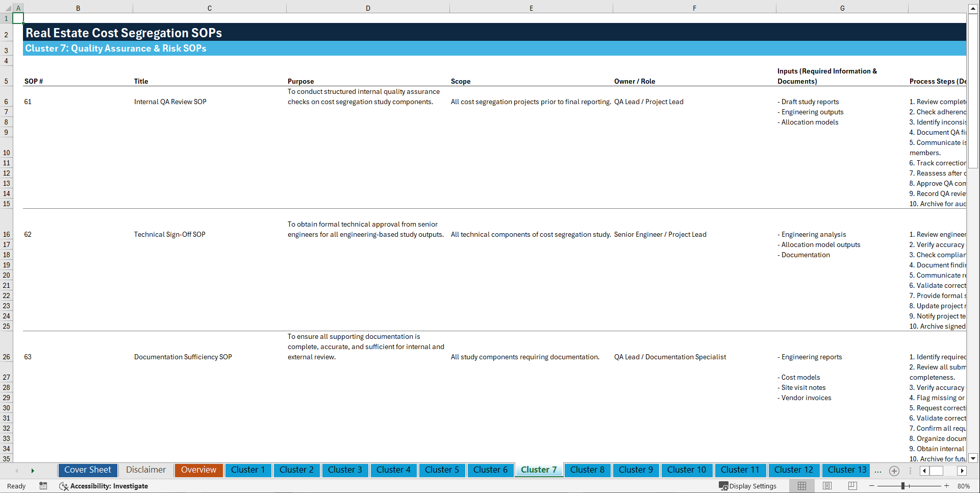This screenshot has height=493, width=980.
Task: Click the 80% zoom level indicator
Action: [963, 486]
